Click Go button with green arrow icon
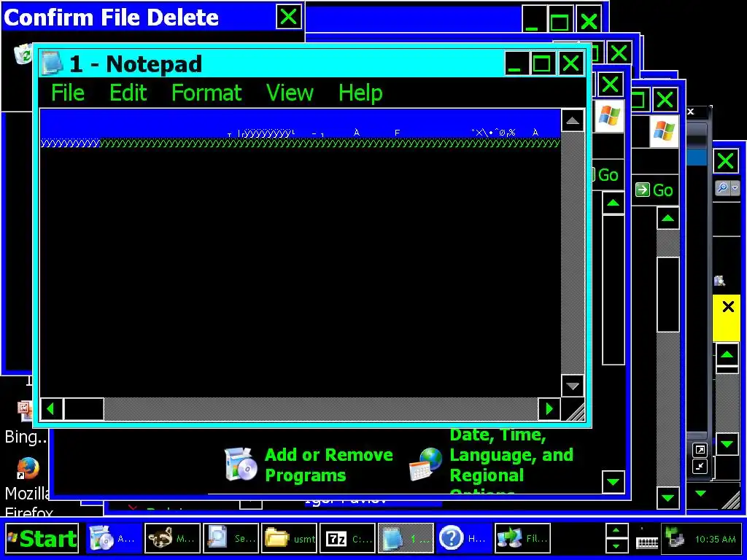The width and height of the screenshot is (747, 560). pos(654,190)
